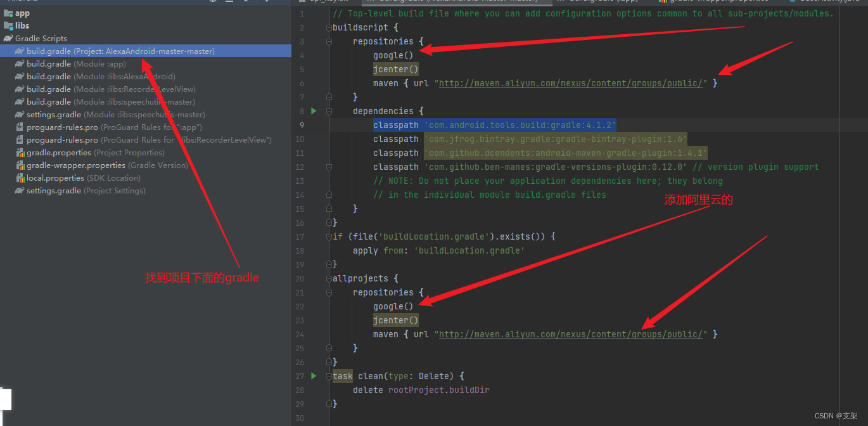The height and width of the screenshot is (426, 868).
Task: Click the gradle-versions-plugin:0.12.0 classpath string
Action: 556,167
